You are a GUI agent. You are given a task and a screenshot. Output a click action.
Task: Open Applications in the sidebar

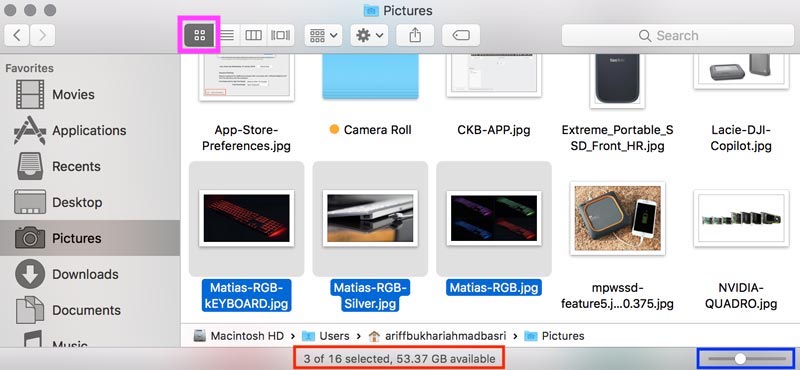tap(90, 131)
